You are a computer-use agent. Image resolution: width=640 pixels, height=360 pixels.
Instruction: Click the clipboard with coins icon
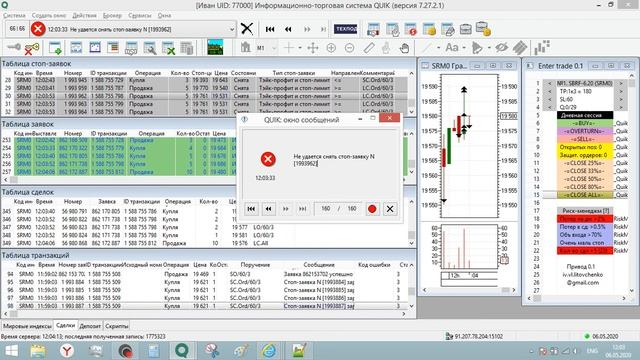coord(483,29)
